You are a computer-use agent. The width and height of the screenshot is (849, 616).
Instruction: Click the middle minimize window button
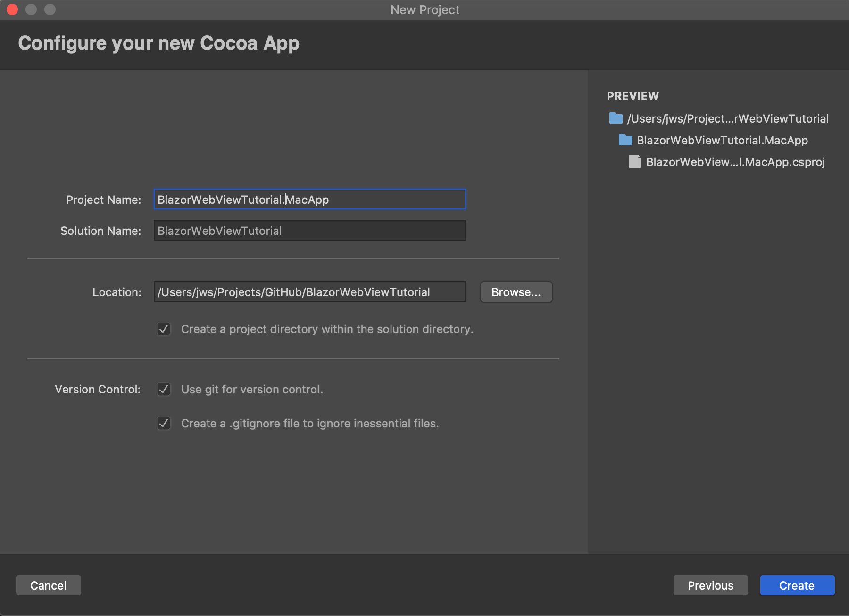pyautogui.click(x=31, y=9)
